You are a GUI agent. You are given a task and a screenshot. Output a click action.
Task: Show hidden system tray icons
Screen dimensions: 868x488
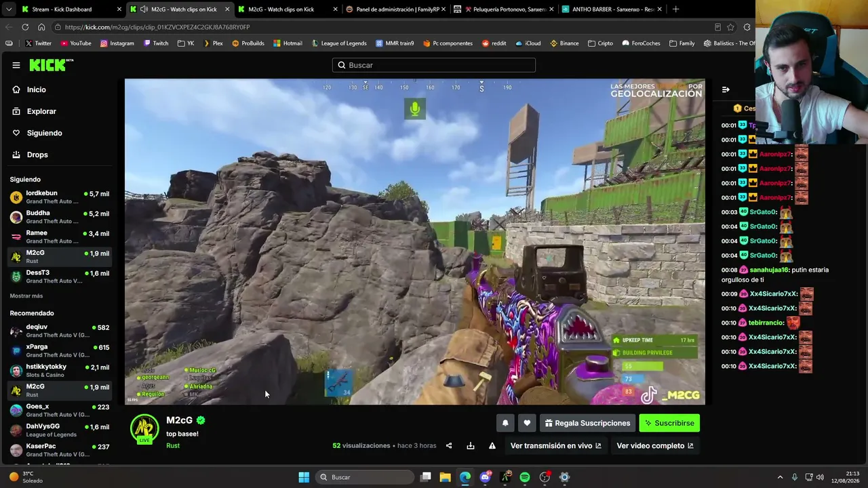point(780,477)
